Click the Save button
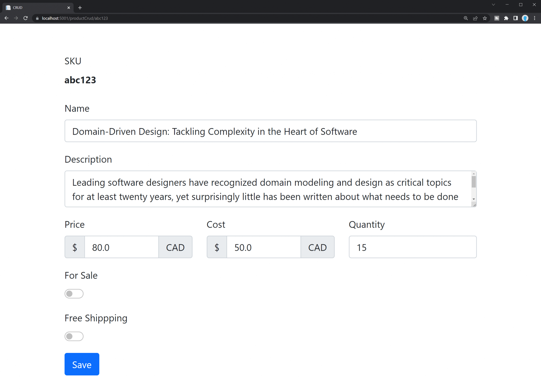The height and width of the screenshot is (392, 541). [x=82, y=364]
